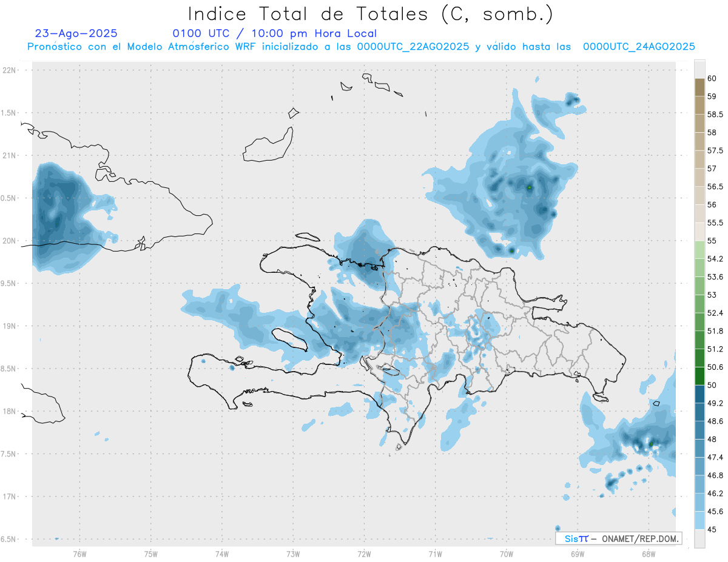Click the colorbar value '58.5'
Image resolution: width=728 pixels, height=562 pixels.
[715, 115]
